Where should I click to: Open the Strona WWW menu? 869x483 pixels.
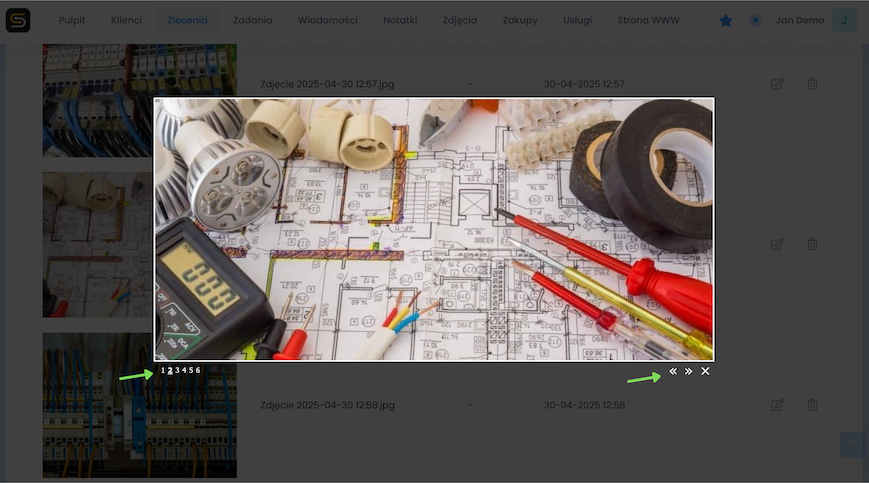(648, 20)
